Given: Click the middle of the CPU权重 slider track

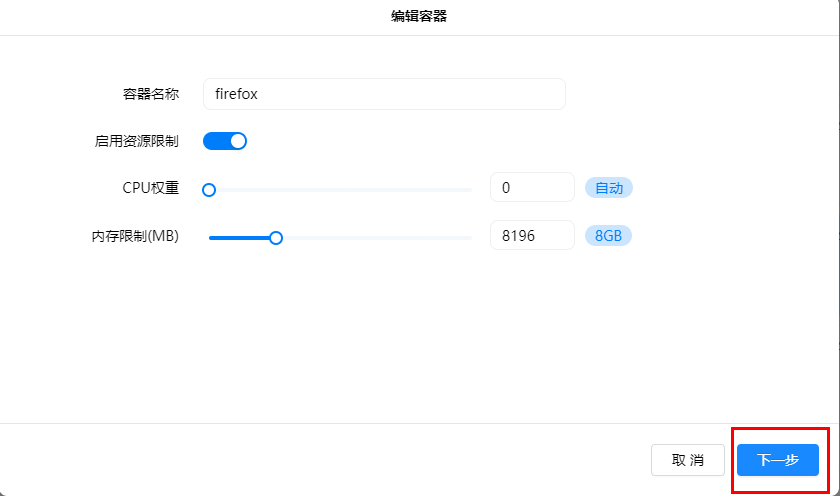Looking at the screenshot, I should pyautogui.click(x=340, y=190).
